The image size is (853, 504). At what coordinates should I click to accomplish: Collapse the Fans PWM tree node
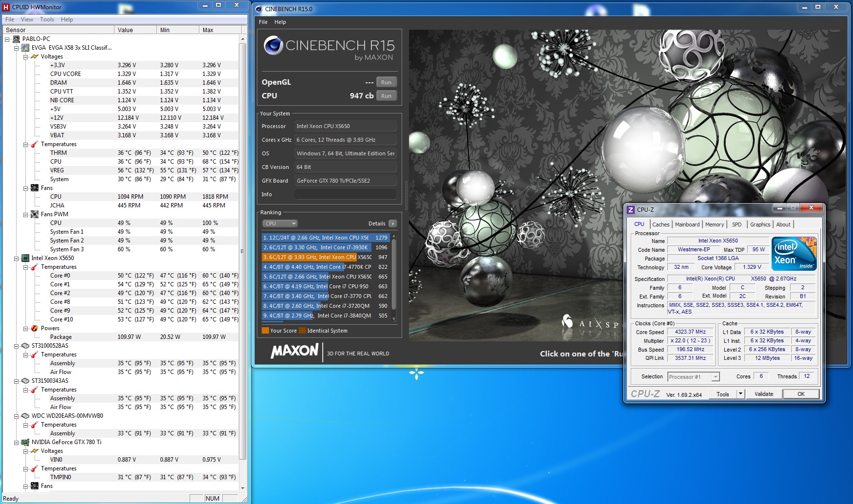(x=25, y=214)
